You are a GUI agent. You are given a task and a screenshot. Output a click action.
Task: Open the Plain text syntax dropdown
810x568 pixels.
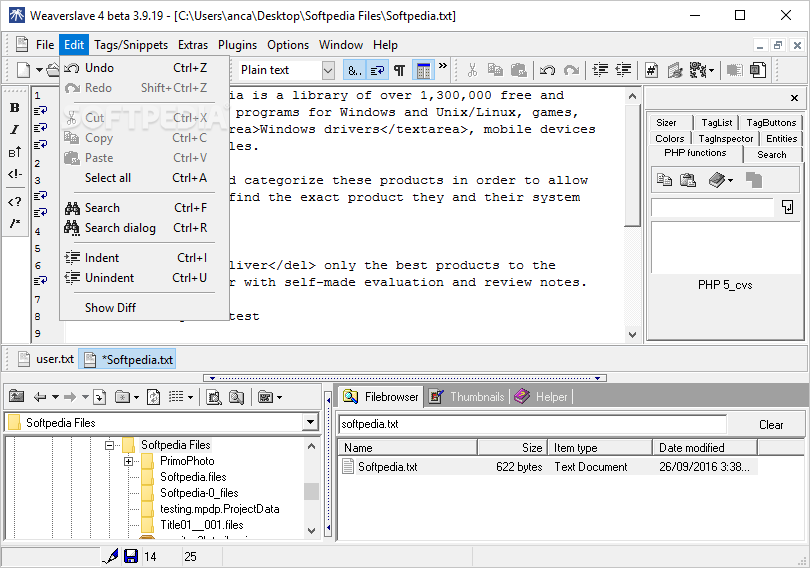329,70
